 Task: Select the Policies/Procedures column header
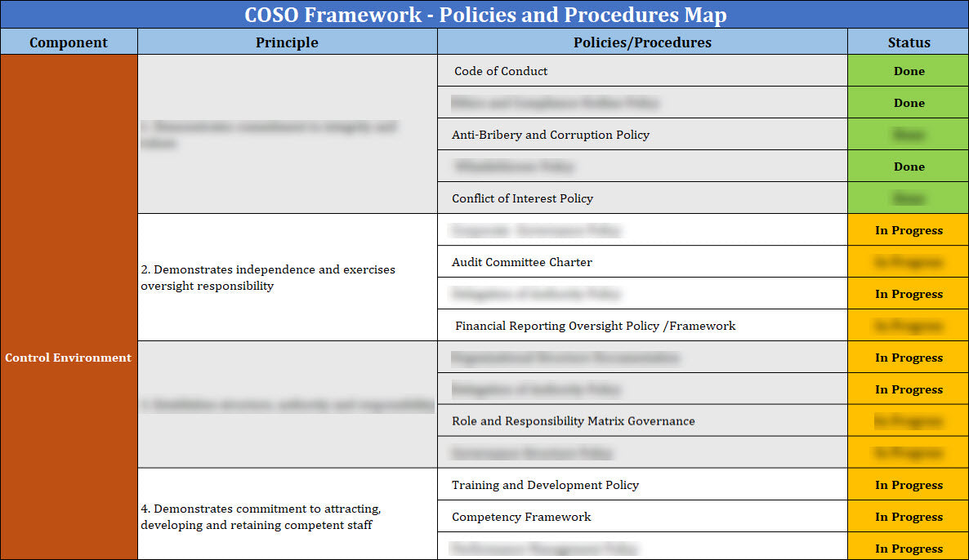click(x=642, y=42)
